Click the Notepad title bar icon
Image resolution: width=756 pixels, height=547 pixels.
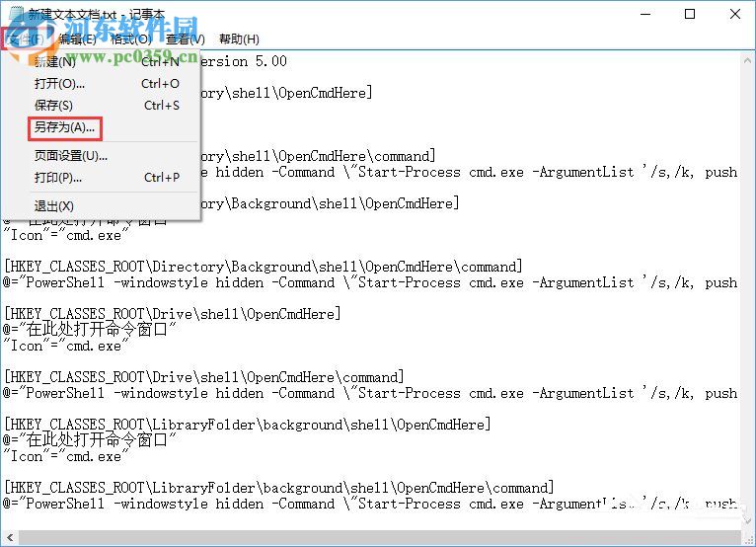click(17, 14)
